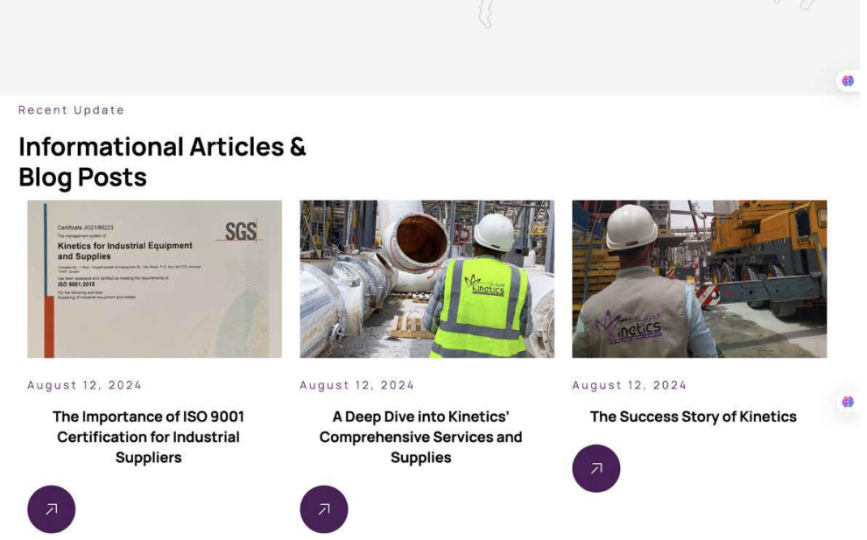Click 'Informational Articles & Blog Posts' heading
867x540 pixels.
pos(162,162)
